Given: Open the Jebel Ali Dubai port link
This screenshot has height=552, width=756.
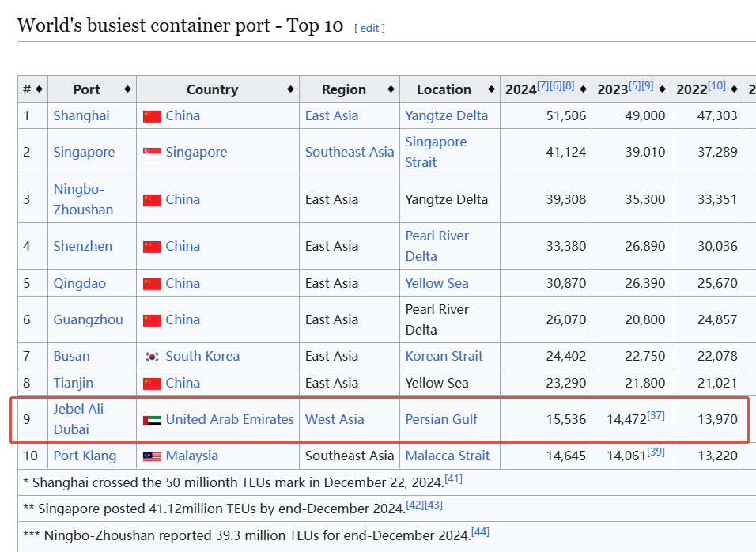Looking at the screenshot, I should [x=78, y=419].
